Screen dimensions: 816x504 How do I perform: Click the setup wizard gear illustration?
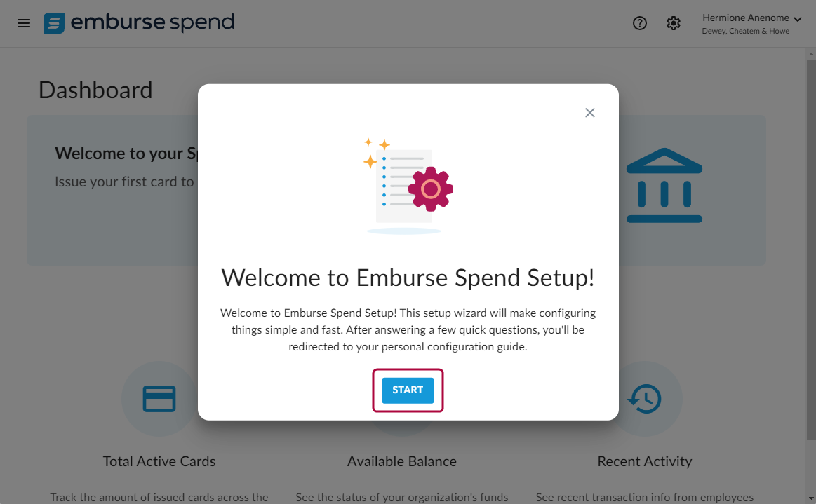(430, 189)
